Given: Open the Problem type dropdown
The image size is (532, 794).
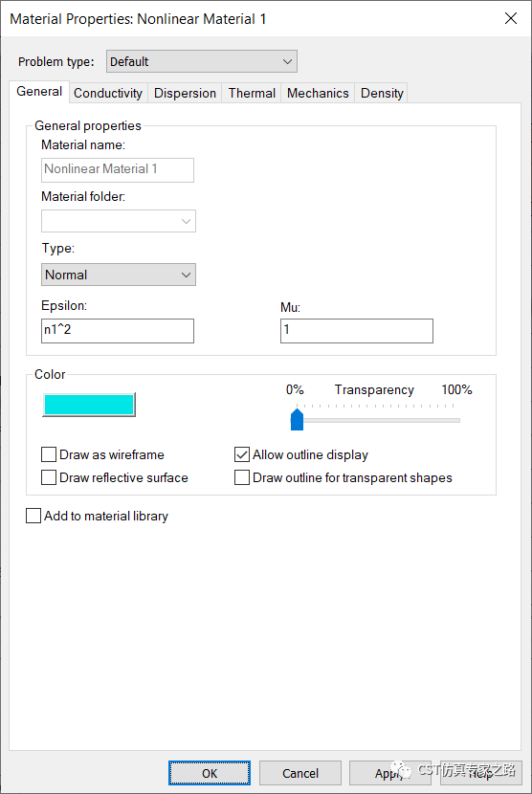Looking at the screenshot, I should (202, 61).
